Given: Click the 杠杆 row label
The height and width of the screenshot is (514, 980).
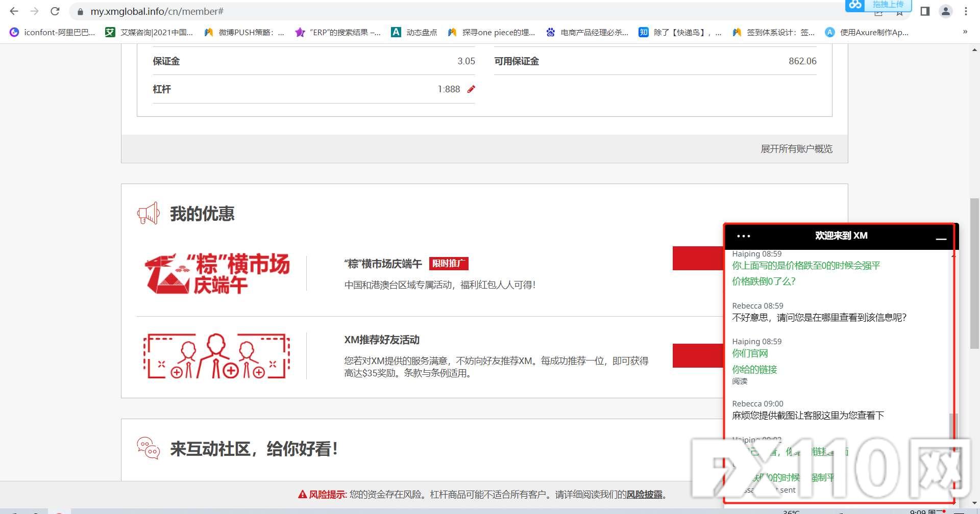Looking at the screenshot, I should click(162, 89).
